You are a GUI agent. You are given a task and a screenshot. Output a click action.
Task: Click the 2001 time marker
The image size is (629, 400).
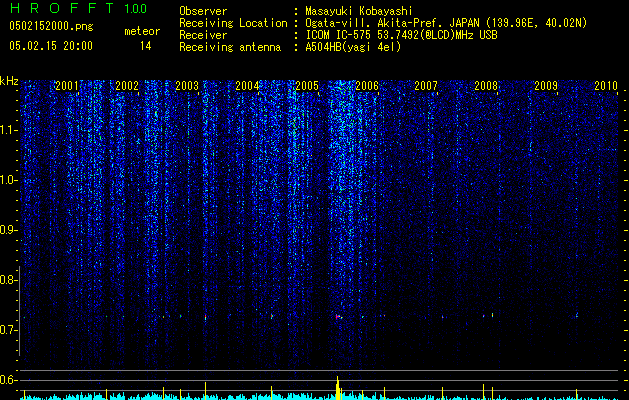[67, 86]
